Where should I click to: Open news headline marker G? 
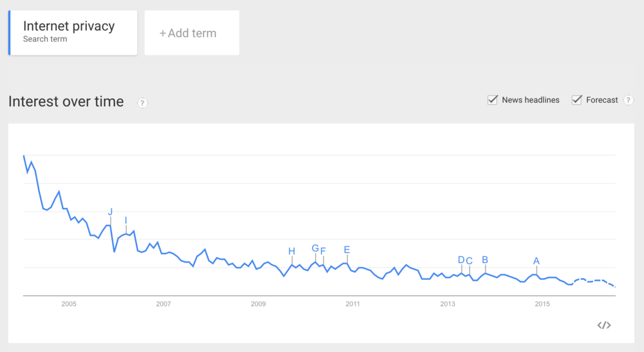[315, 248]
